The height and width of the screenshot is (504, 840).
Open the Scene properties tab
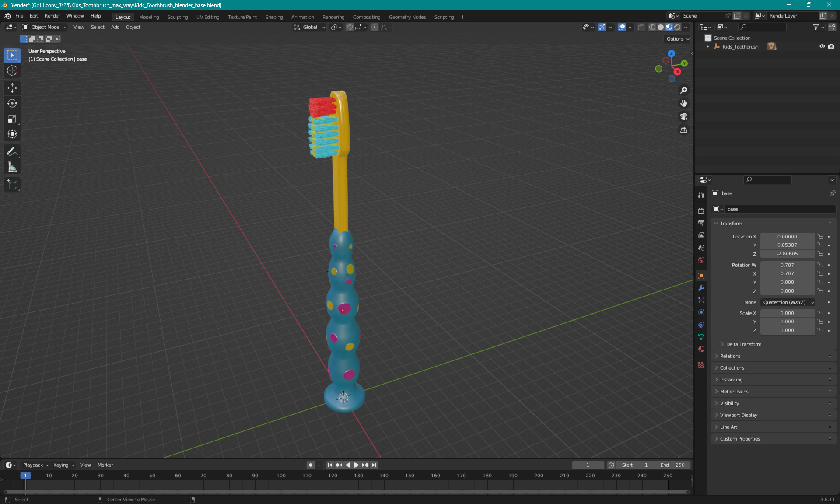click(x=701, y=248)
